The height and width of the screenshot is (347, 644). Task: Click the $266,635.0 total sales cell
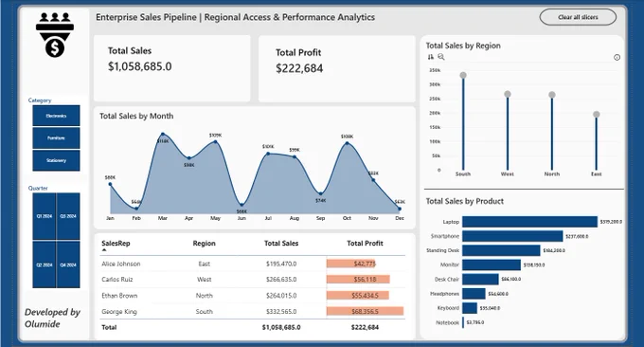pos(281,280)
